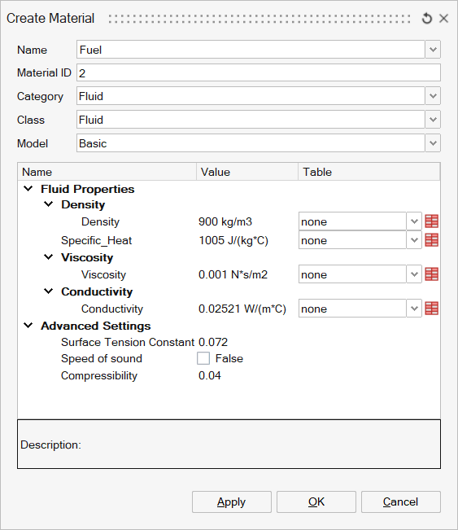Image resolution: width=458 pixels, height=530 pixels.
Task: Click the Apply button
Action: [x=232, y=502]
